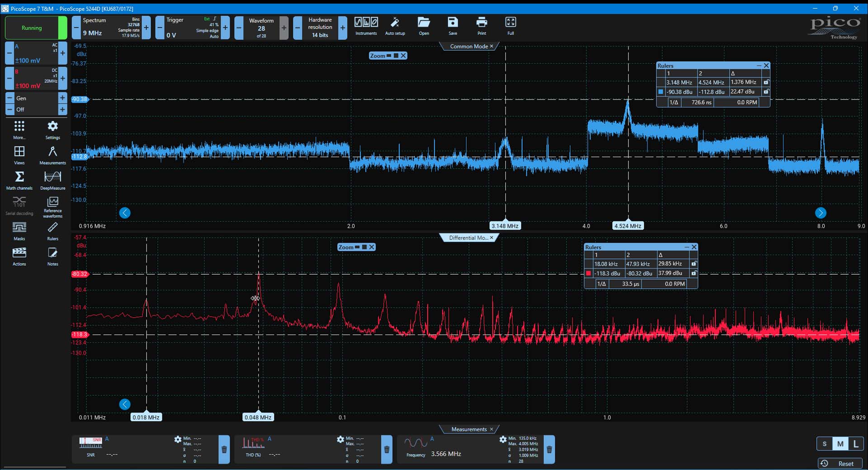Delete the THD measurement

[x=387, y=450]
